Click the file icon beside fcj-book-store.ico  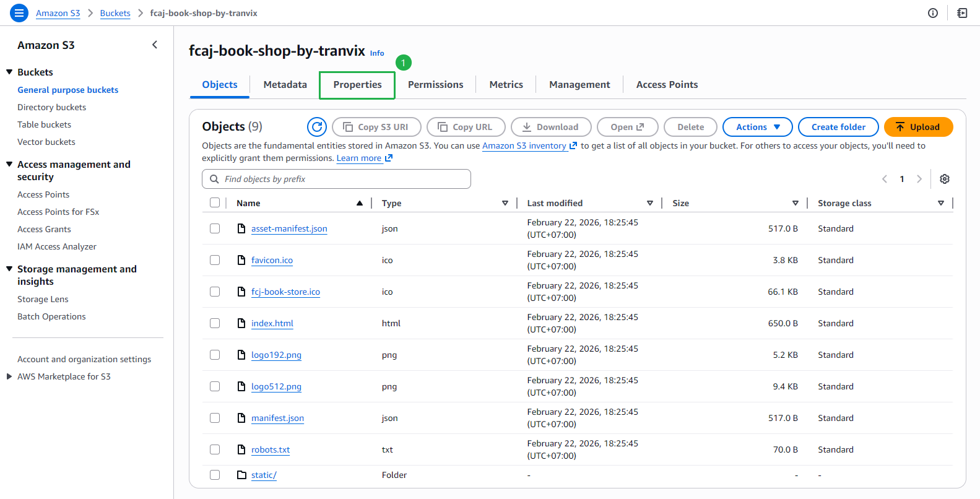point(241,292)
